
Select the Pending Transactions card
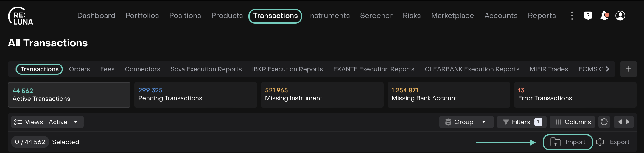195,95
